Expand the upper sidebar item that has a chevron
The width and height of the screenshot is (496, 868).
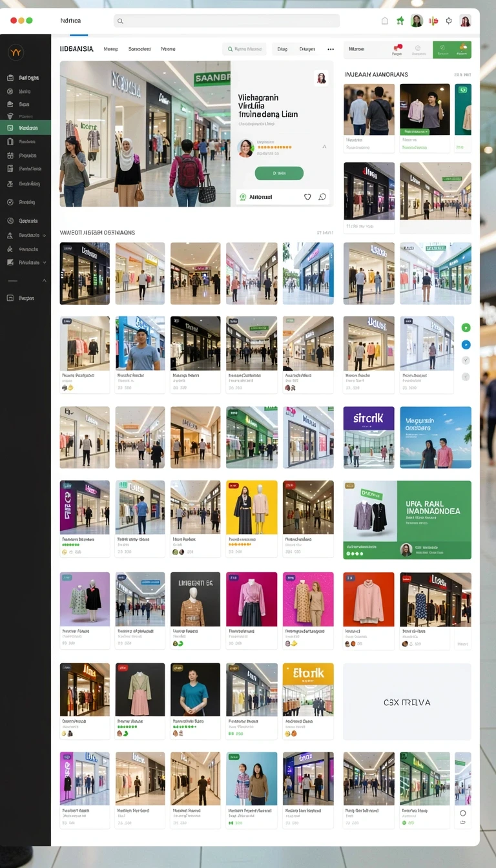[x=25, y=235]
